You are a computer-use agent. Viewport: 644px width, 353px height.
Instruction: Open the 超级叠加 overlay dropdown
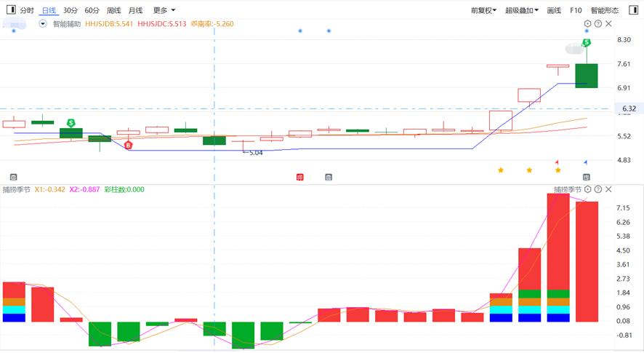point(522,10)
